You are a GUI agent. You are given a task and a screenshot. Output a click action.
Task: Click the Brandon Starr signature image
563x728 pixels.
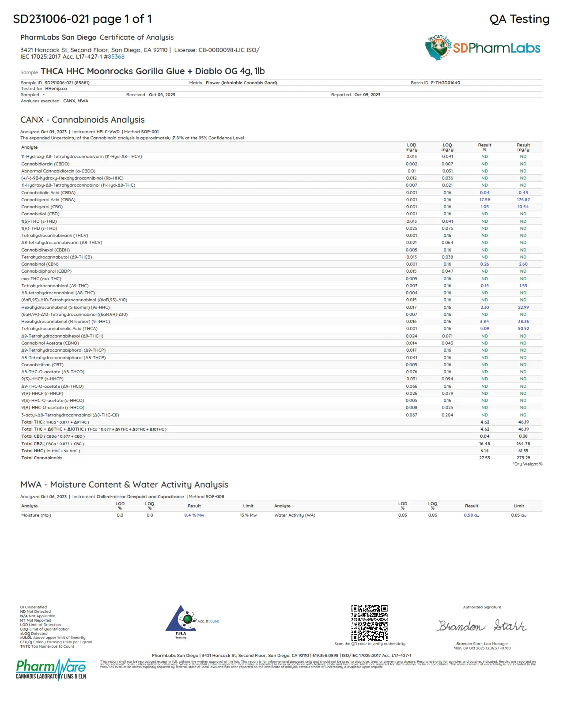click(x=482, y=626)
